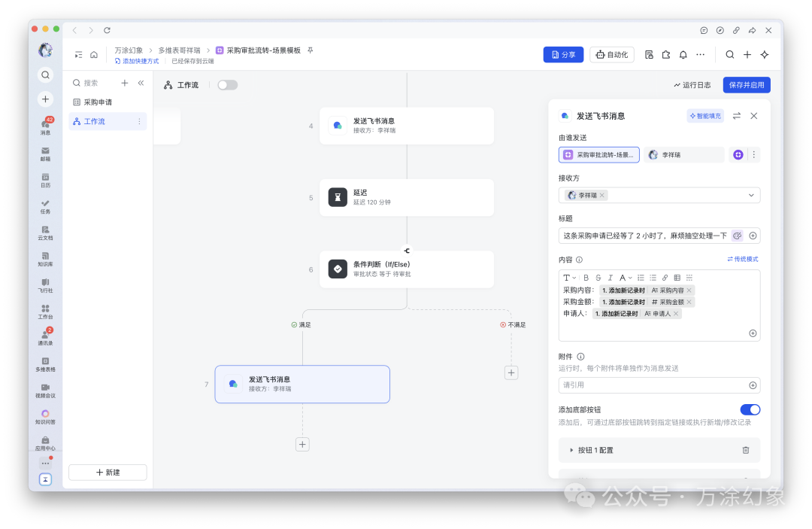
Task: Click the insert link icon in content toolbar
Action: 665,277
